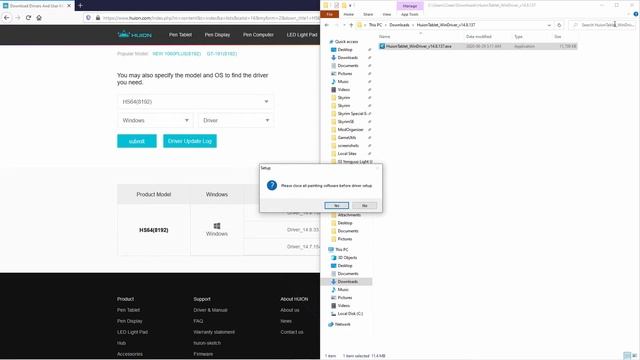The height and width of the screenshot is (360, 640).
Task: Switch to Home ribbon tab in Explorer
Action: coord(349,14)
